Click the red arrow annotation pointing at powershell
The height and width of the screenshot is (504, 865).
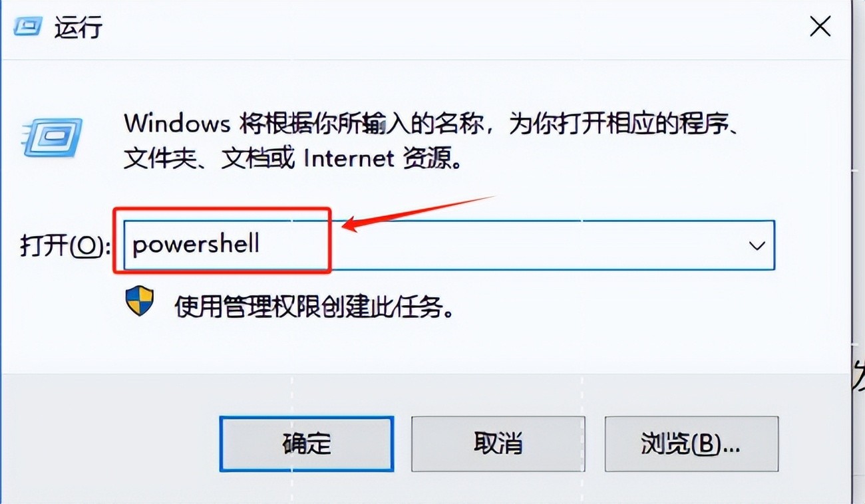(x=419, y=211)
